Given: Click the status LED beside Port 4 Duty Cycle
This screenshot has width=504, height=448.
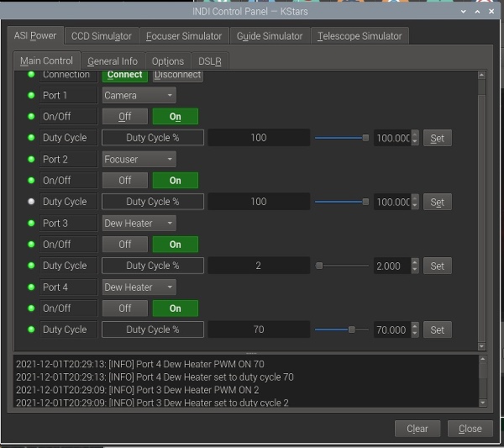Looking at the screenshot, I should tap(32, 330).
